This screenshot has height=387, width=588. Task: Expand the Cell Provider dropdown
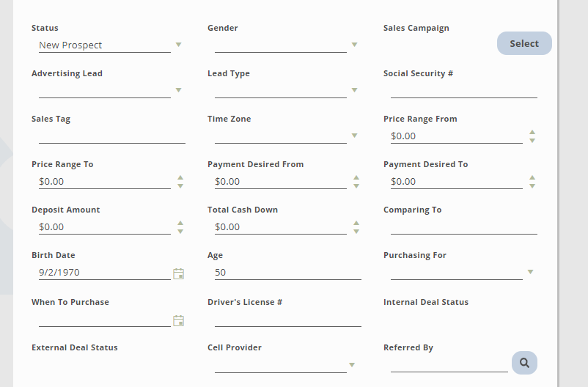352,365
